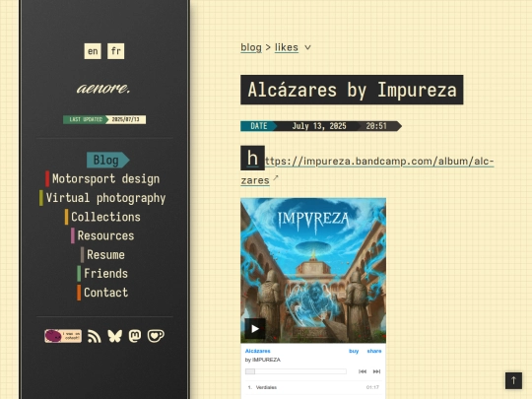Click the back-to-top arrow button
532x399 pixels.
pos(513,380)
